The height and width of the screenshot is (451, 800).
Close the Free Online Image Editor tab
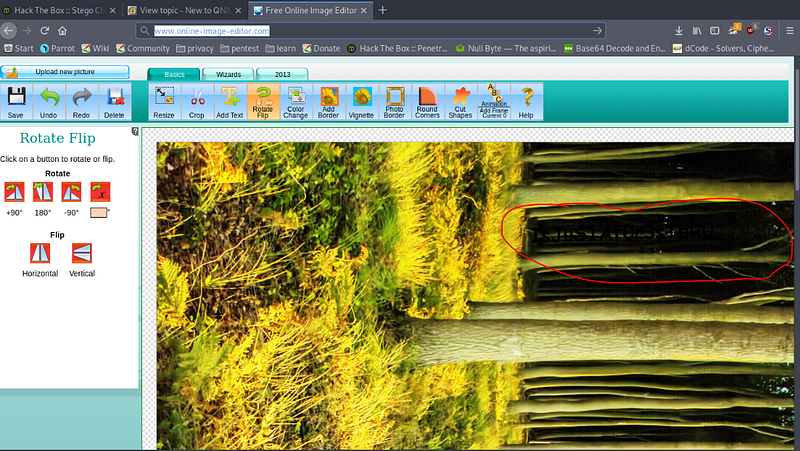click(x=364, y=10)
